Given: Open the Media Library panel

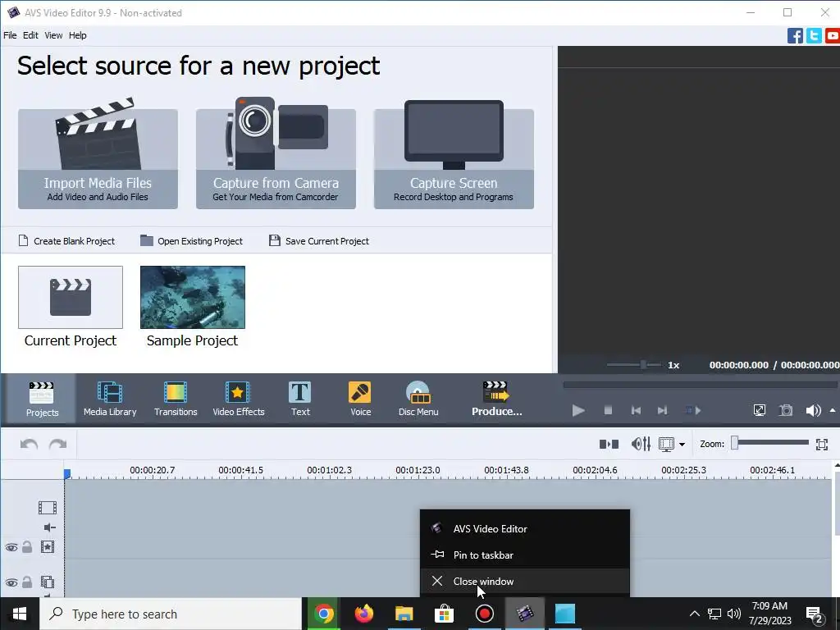Looking at the screenshot, I should click(x=110, y=399).
